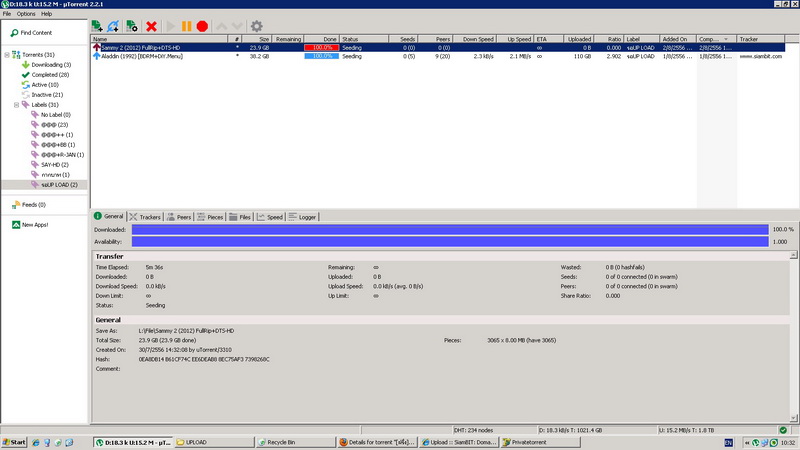
Task: Open the Options menu
Action: [26, 14]
